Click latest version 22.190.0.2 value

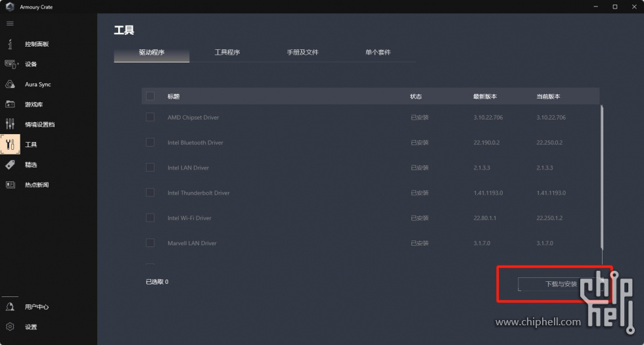point(486,143)
